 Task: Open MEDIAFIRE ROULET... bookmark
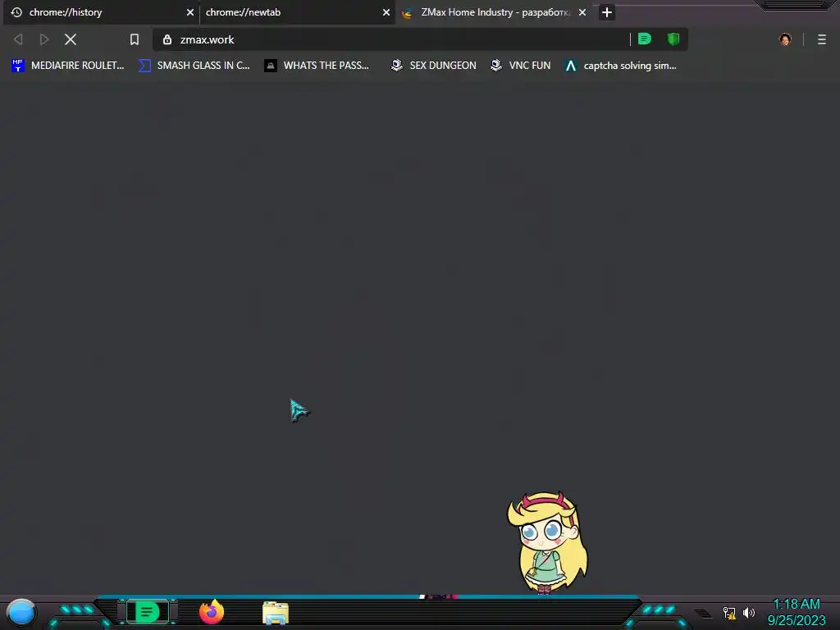tap(68, 66)
